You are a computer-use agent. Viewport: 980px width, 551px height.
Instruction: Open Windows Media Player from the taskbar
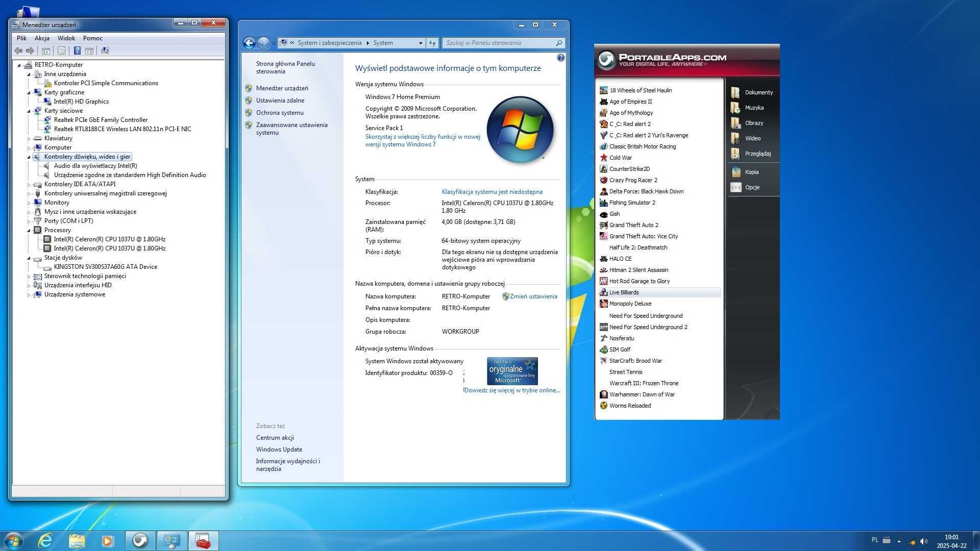coord(107,541)
